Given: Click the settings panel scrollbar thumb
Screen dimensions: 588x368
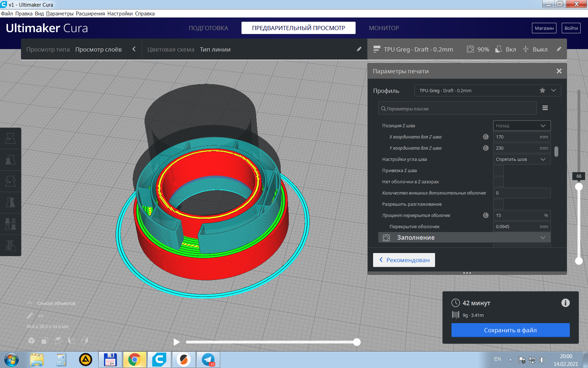Looking at the screenshot, I should click(x=556, y=151).
